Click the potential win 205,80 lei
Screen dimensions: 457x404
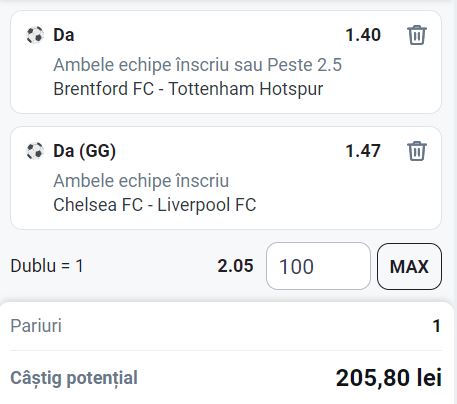389,378
